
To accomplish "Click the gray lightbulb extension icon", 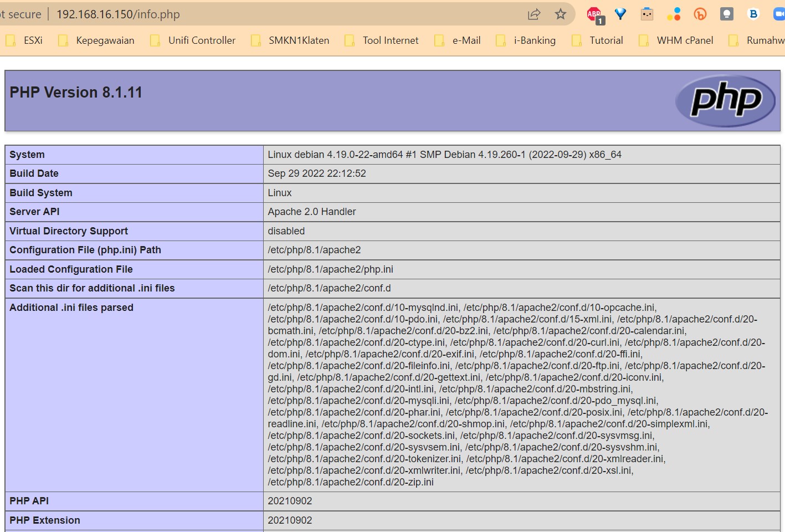I will [727, 14].
